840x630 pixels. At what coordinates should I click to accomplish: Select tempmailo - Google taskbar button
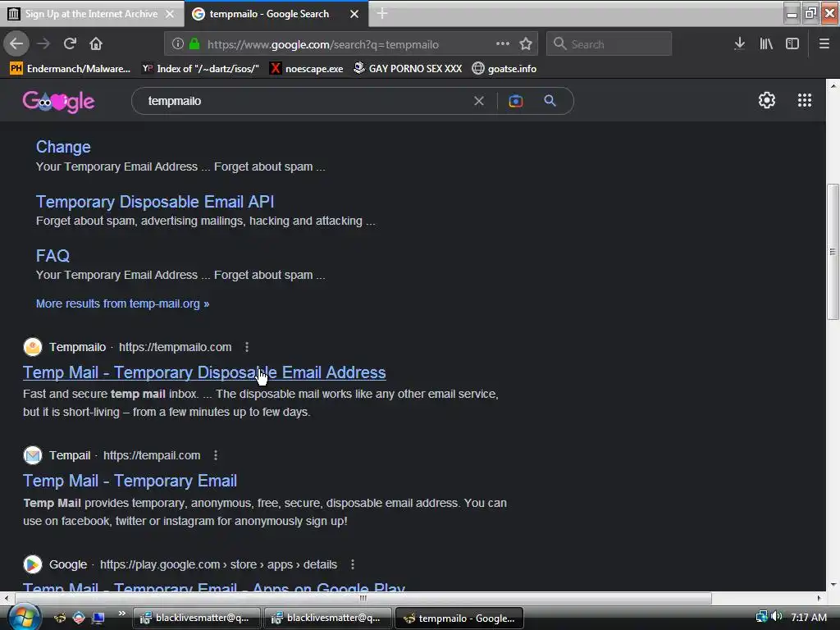tap(459, 618)
